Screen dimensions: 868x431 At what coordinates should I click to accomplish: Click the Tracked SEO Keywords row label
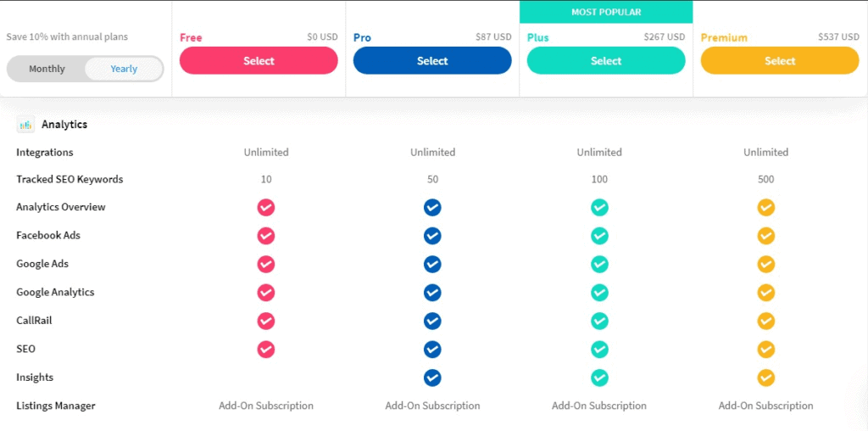[x=70, y=180]
